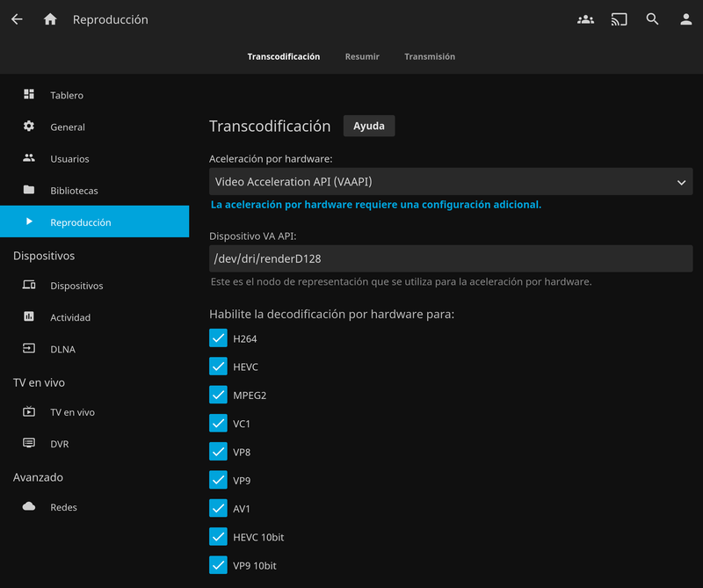Toggle the VC1 checkbox
Image resolution: width=703 pixels, height=588 pixels.
tap(218, 423)
